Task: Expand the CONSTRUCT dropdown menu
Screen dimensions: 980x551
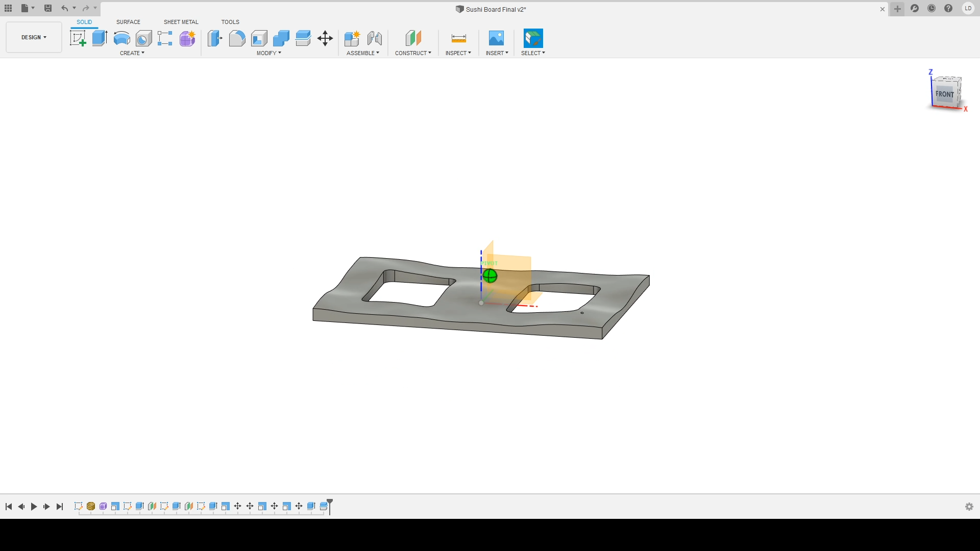Action: pyautogui.click(x=413, y=53)
